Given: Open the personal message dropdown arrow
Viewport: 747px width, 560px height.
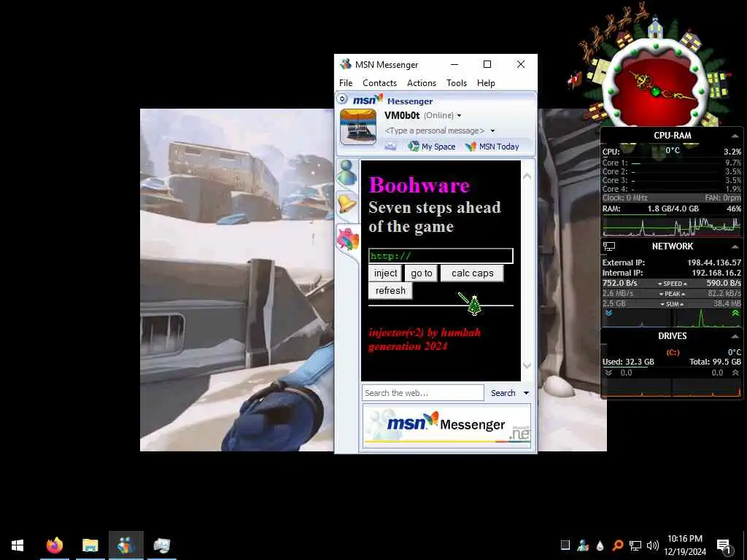Looking at the screenshot, I should tap(492, 131).
